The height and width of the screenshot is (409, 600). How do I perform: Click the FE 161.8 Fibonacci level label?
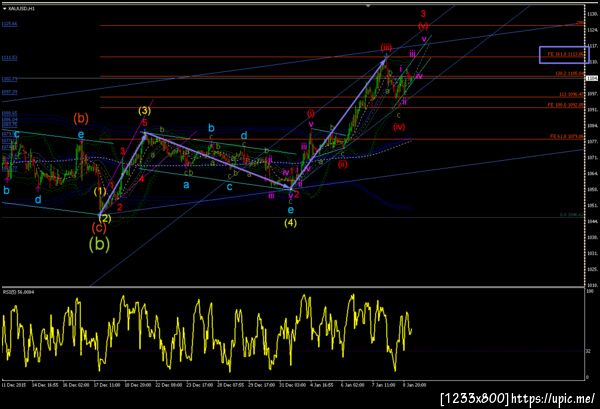[566, 54]
